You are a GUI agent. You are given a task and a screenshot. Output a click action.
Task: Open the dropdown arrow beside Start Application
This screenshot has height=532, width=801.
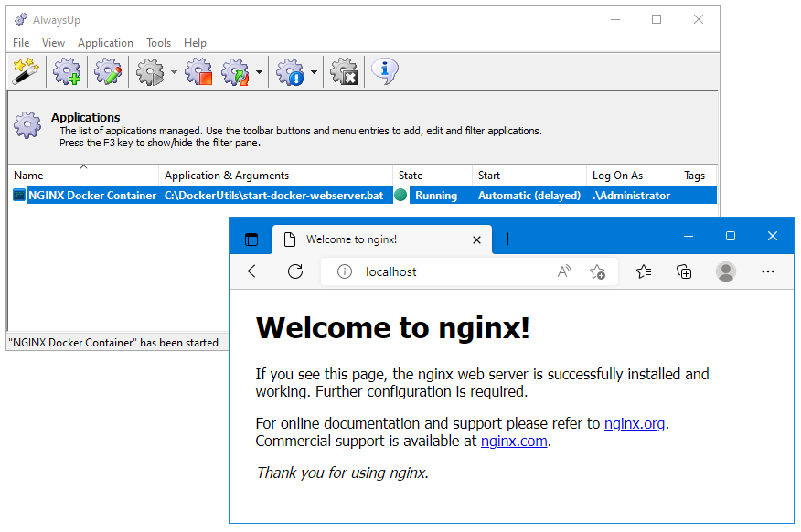[x=175, y=72]
